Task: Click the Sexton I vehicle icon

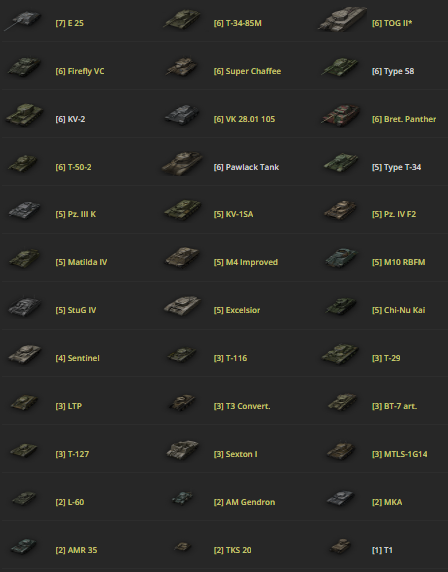Action: click(x=183, y=450)
